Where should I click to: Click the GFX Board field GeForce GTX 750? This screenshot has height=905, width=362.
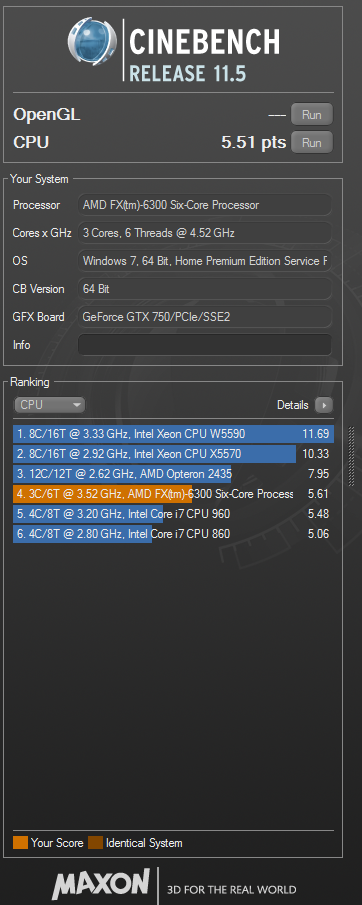[205, 316]
